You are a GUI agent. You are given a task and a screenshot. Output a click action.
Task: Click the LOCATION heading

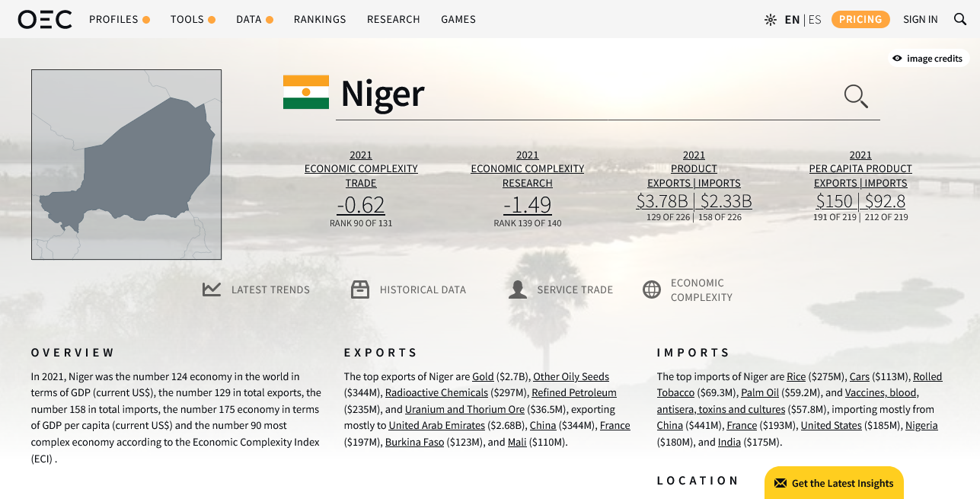[697, 481]
